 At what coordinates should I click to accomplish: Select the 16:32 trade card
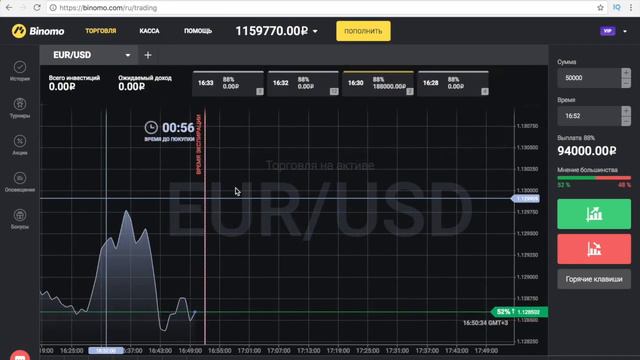tap(303, 84)
